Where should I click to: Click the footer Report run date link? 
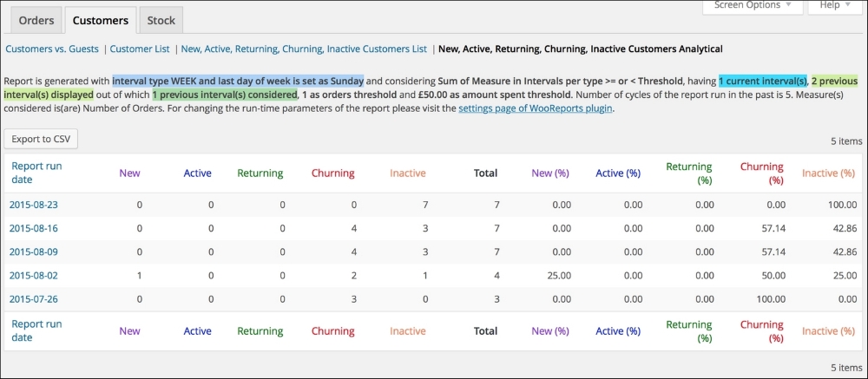pyautogui.click(x=36, y=330)
